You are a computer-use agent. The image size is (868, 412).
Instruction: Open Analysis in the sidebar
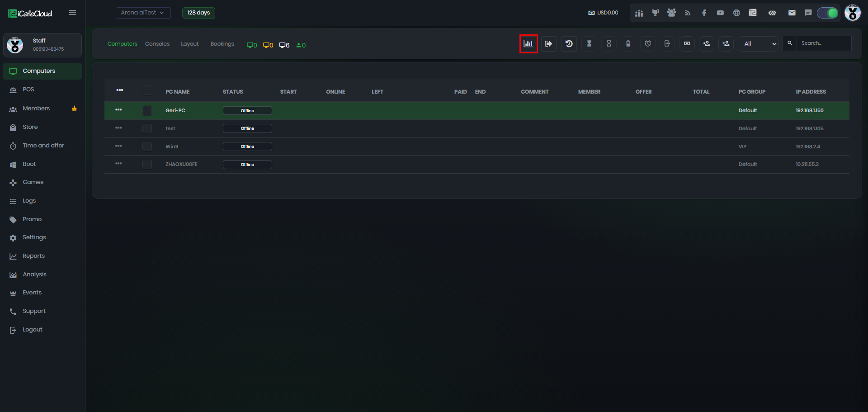point(42,275)
